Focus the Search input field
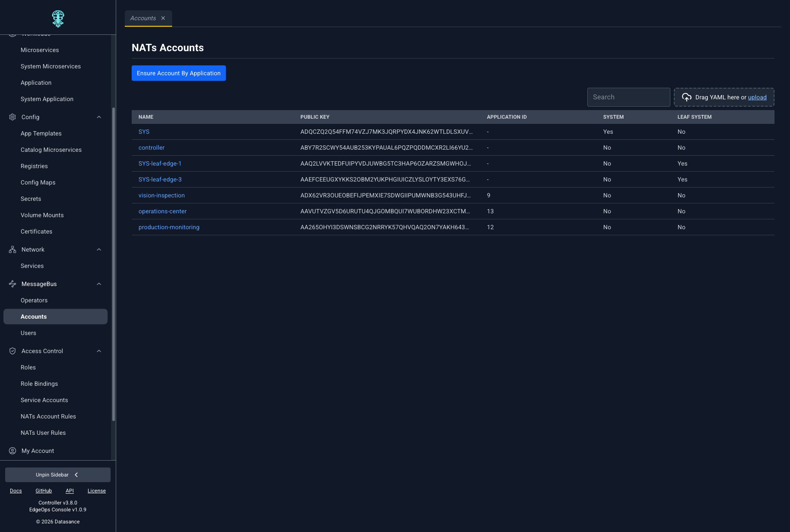This screenshot has height=532, width=790. tap(629, 97)
